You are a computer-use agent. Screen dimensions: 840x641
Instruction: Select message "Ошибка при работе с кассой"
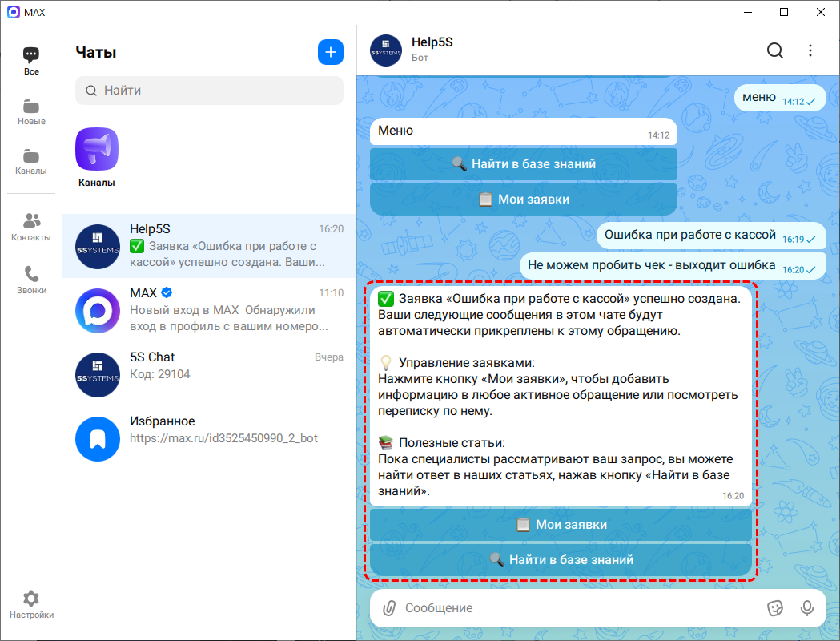pyautogui.click(x=711, y=236)
